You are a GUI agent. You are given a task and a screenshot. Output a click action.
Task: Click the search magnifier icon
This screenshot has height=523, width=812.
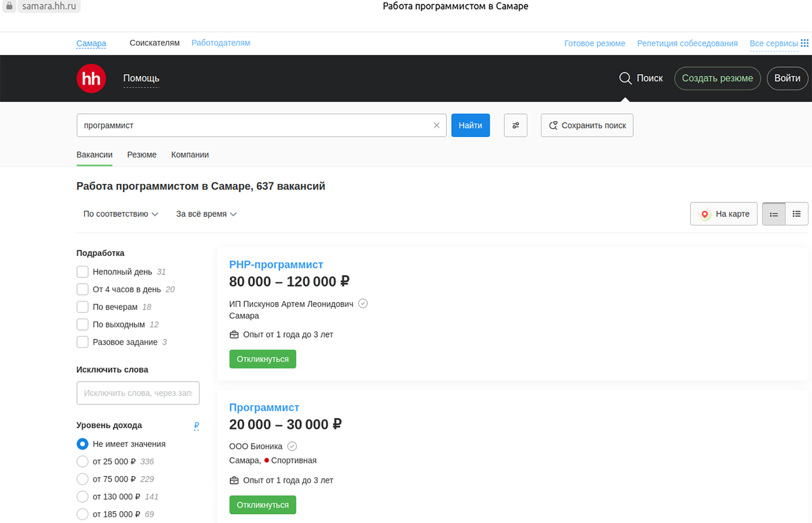(625, 78)
